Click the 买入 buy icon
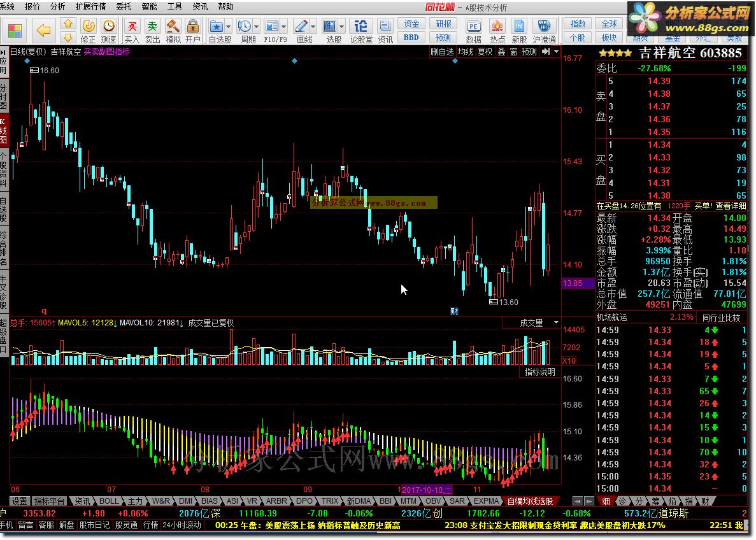This screenshot has width=756, height=540. pos(132,31)
